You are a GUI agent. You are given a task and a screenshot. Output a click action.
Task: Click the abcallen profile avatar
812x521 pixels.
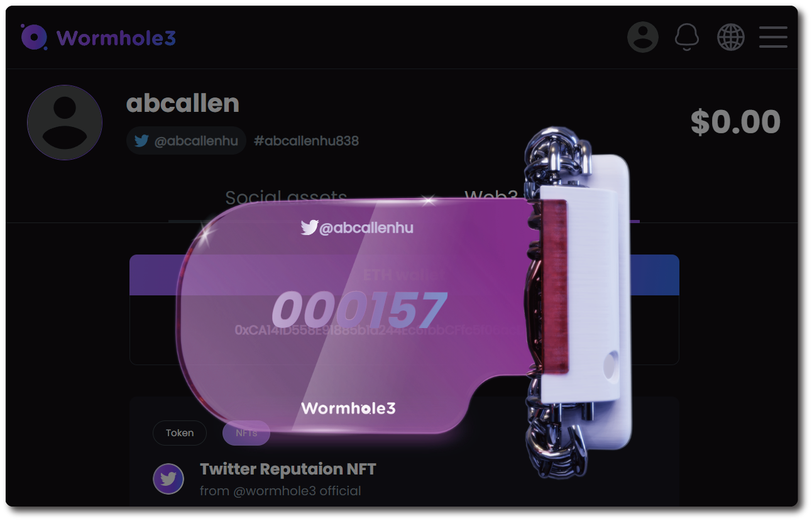pos(65,123)
